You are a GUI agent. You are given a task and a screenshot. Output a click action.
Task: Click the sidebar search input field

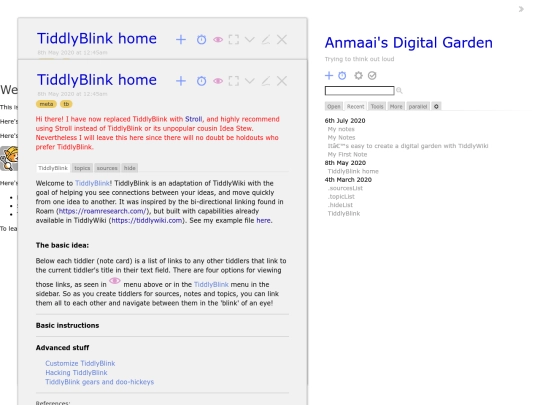point(360,91)
